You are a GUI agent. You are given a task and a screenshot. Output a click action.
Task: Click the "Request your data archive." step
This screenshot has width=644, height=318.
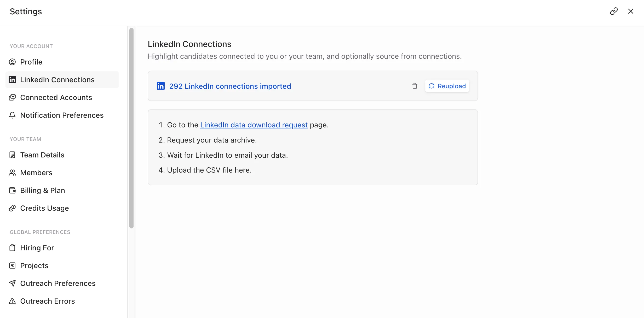(212, 140)
